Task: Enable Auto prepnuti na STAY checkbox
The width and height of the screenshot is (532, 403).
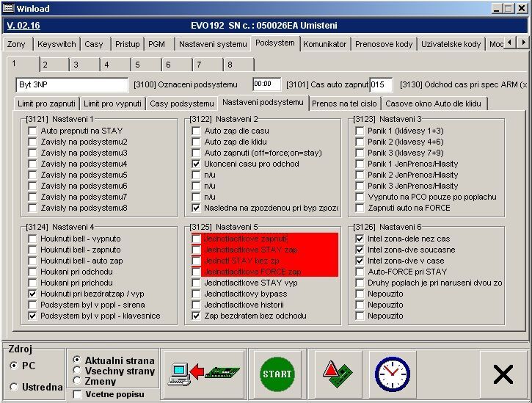Action: [x=32, y=131]
